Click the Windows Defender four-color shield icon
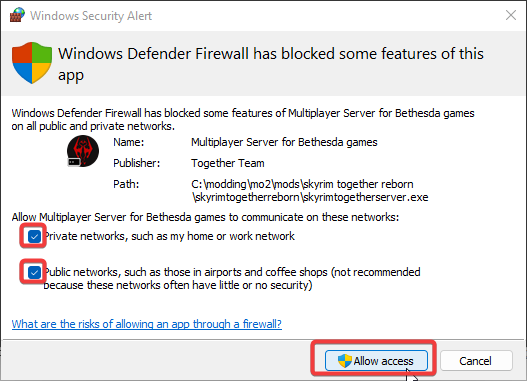This screenshot has height=381, width=527. 32,62
